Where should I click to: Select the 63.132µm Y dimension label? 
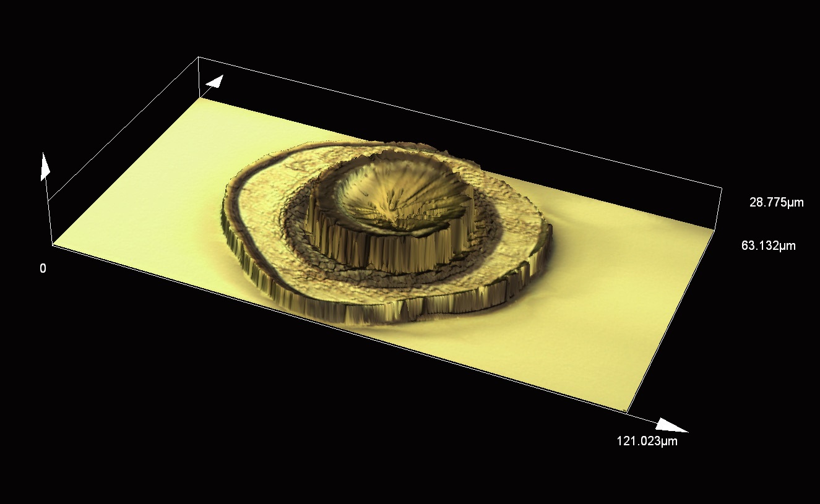click(768, 246)
